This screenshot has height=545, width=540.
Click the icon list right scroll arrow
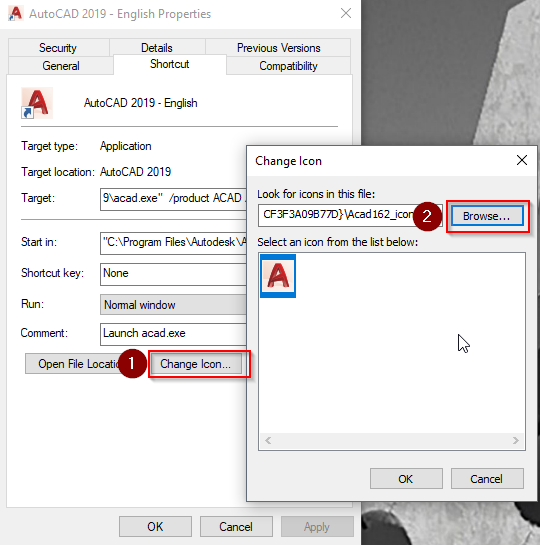tap(516, 441)
